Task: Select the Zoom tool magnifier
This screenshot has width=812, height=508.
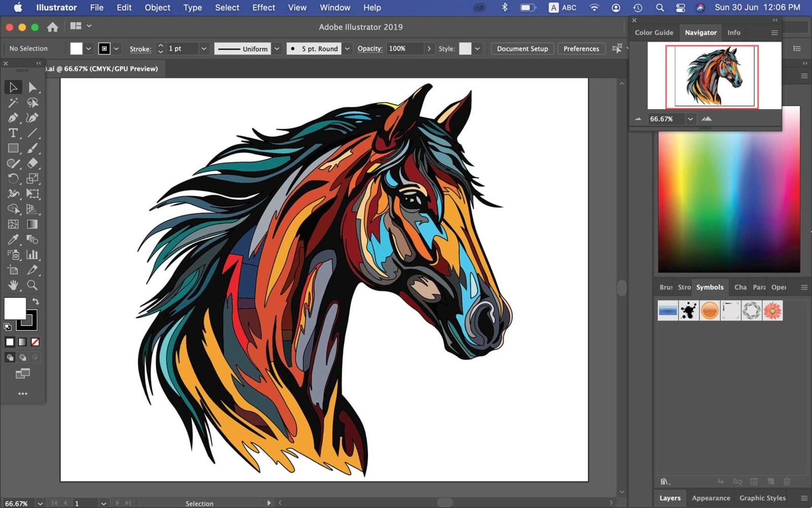Action: pyautogui.click(x=32, y=285)
